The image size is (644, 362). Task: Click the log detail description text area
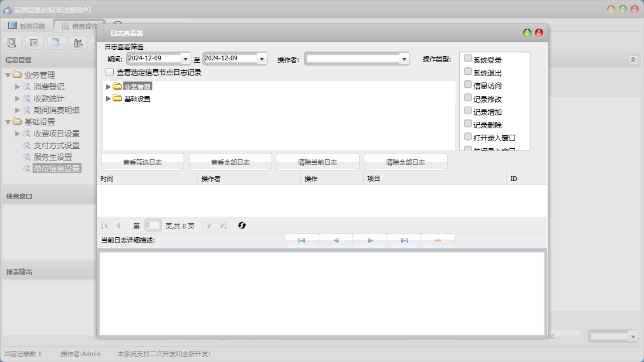[x=323, y=293]
